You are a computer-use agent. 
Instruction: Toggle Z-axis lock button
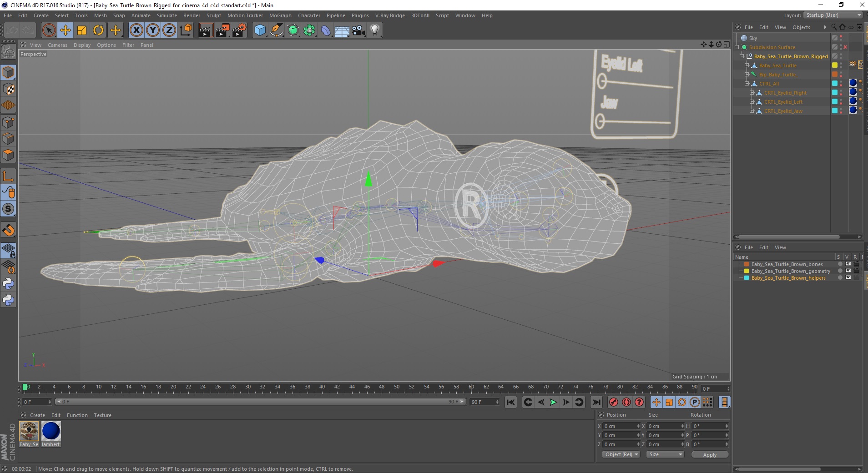click(169, 30)
